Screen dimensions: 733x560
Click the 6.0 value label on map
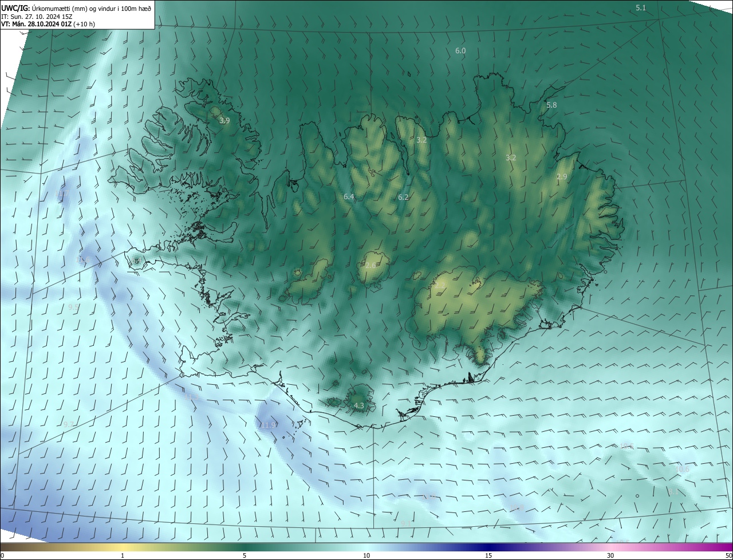(460, 51)
